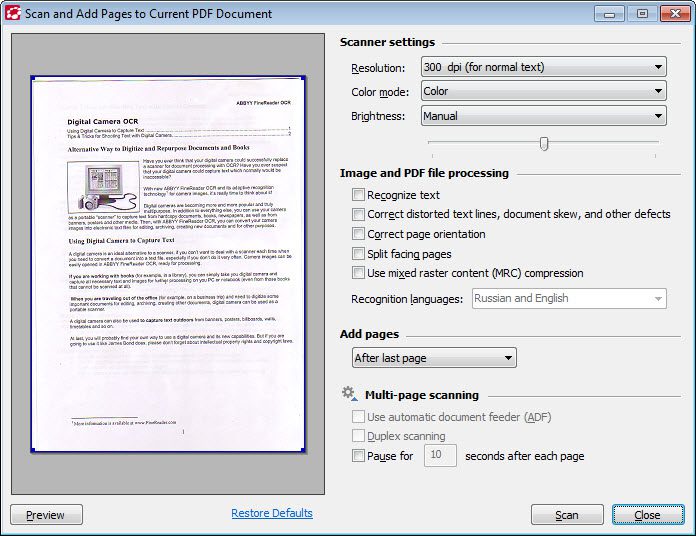Start scanning with the Scan button
This screenshot has height=536, width=696.
(x=567, y=515)
